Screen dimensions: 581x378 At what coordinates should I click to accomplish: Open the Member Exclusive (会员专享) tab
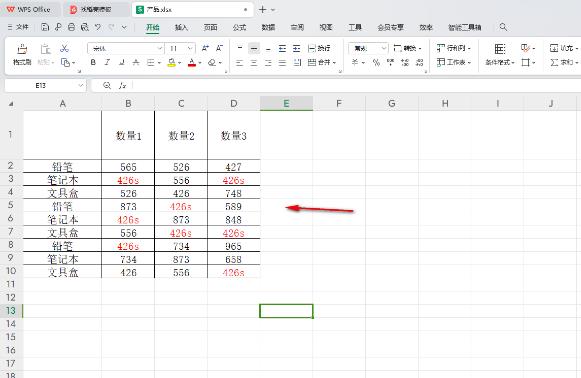coord(391,27)
